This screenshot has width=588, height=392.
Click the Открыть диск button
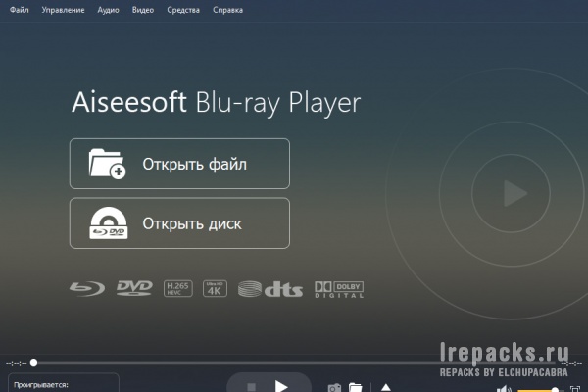coord(179,223)
